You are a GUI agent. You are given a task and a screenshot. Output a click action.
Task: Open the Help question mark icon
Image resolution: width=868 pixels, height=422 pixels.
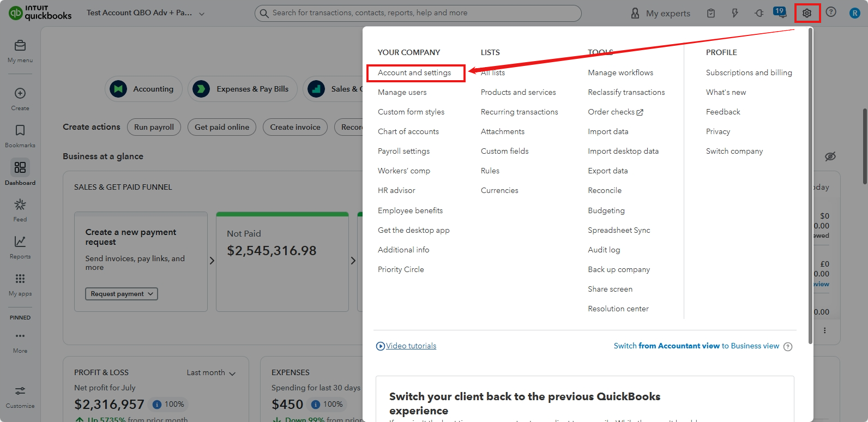(x=831, y=12)
